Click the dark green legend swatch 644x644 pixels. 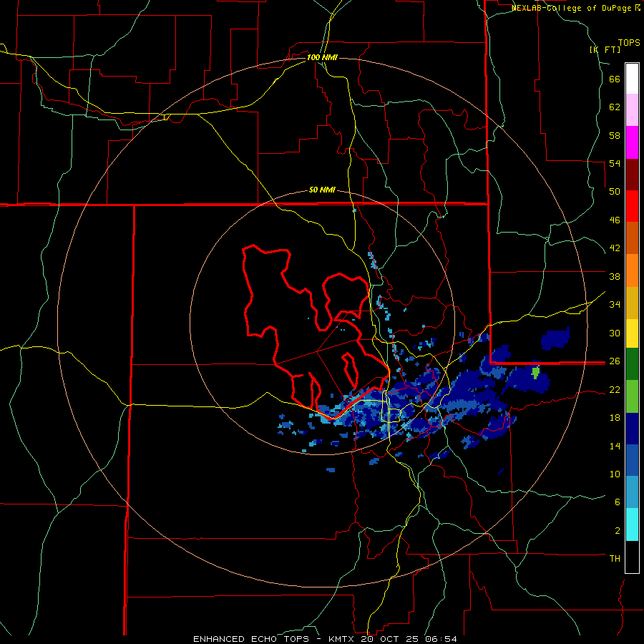point(632,364)
